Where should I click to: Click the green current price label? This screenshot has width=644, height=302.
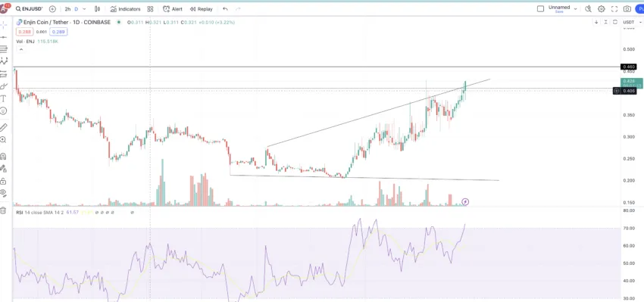632,83
